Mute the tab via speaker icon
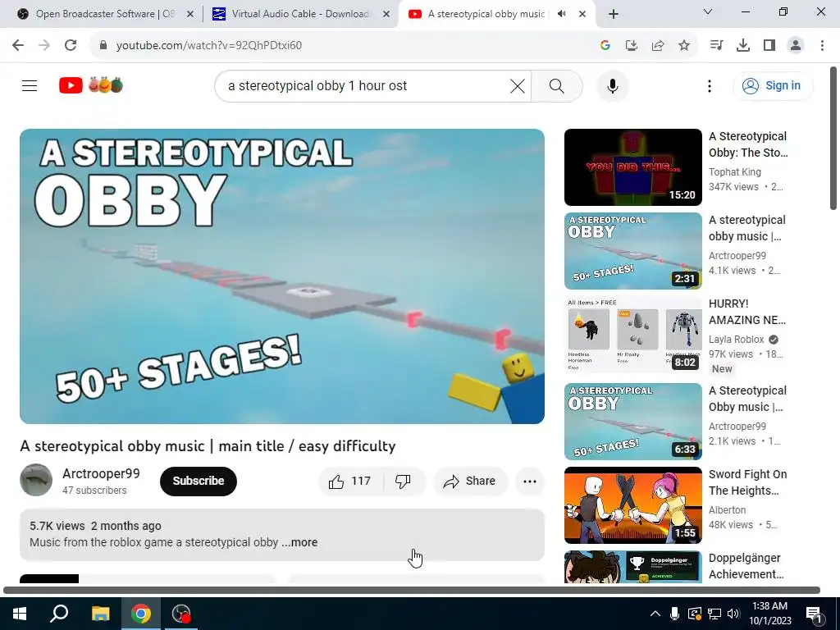Screen dimensions: 840x630 click(561, 14)
